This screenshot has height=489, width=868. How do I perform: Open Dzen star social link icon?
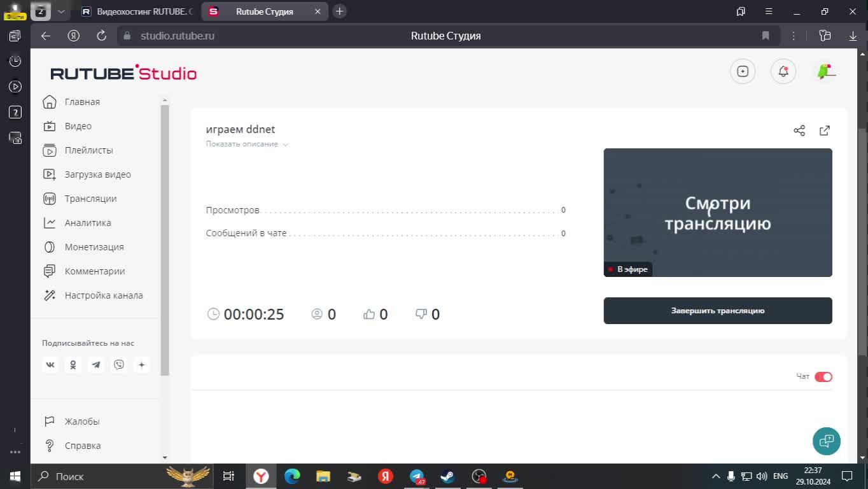coord(142,365)
